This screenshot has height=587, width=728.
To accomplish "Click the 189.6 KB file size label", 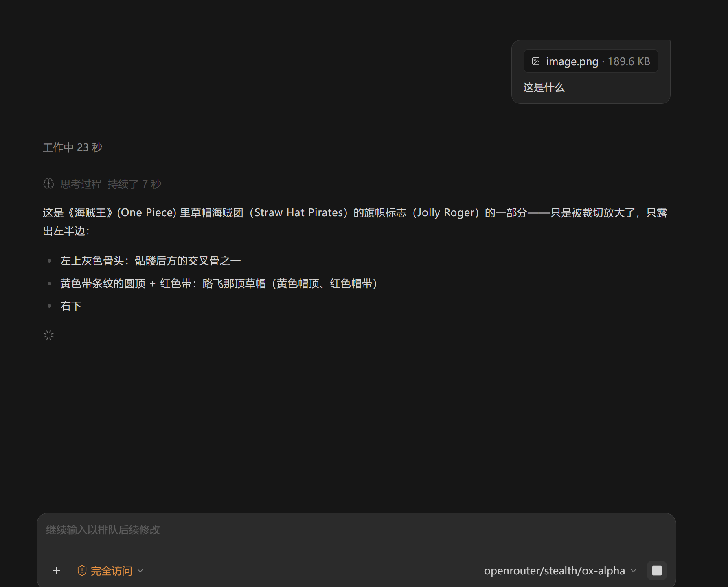I will (629, 61).
